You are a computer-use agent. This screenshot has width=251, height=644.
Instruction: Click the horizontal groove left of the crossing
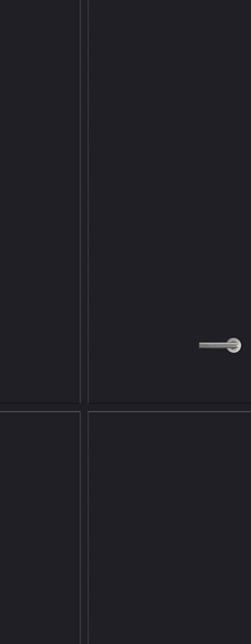[40, 407]
